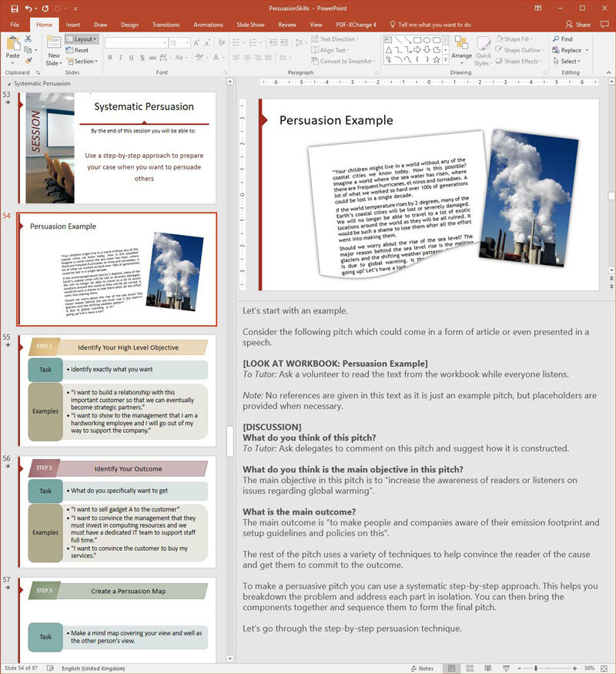Switch to the Slide Show tab

coord(250,25)
